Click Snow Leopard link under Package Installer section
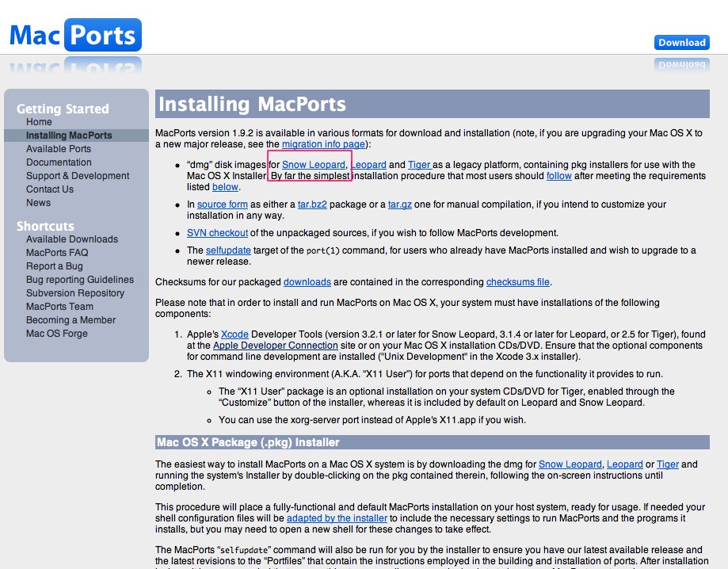 (x=570, y=464)
